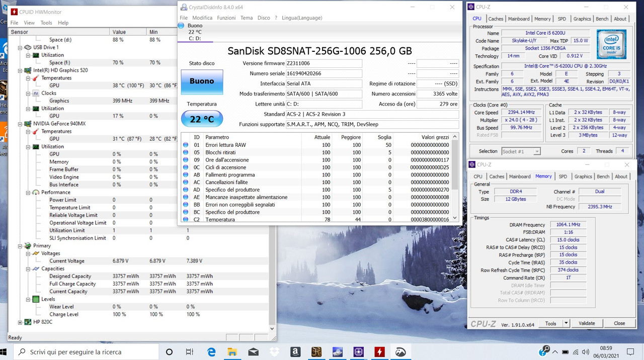
Task: Expand the HP 820C node
Action: (x=20, y=322)
